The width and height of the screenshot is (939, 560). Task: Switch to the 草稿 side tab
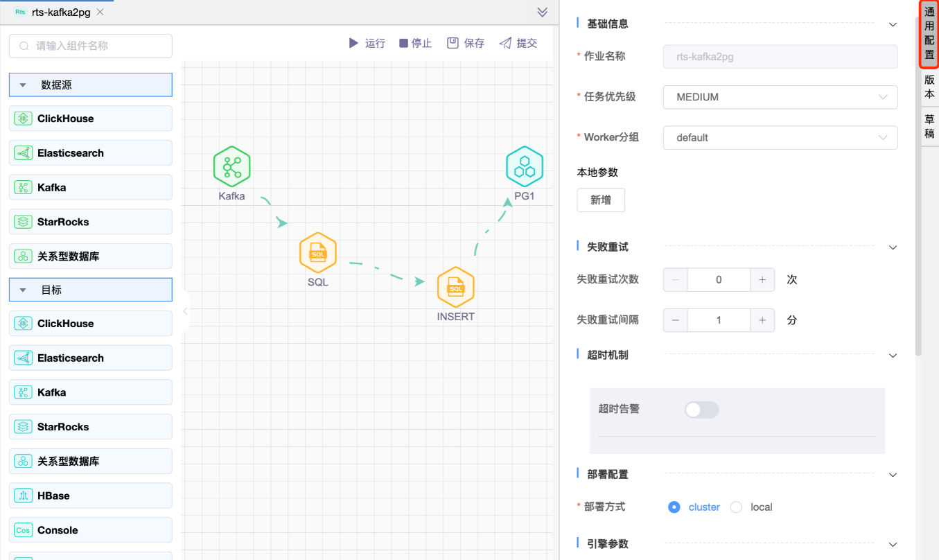coord(929,127)
